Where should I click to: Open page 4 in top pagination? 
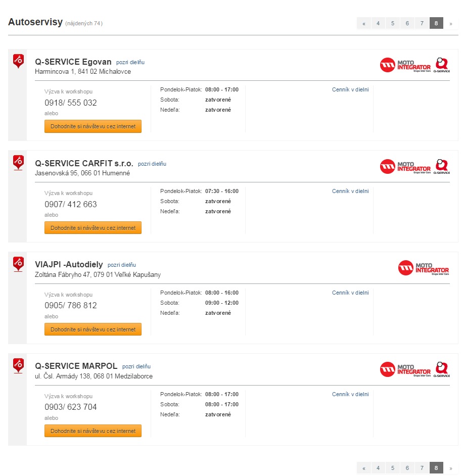point(378,23)
